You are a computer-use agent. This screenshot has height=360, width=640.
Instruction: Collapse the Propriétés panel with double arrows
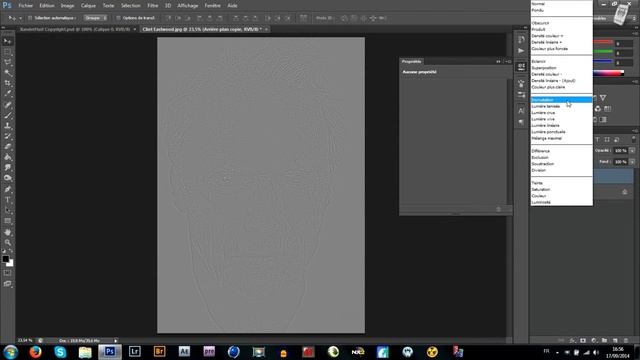coord(498,62)
